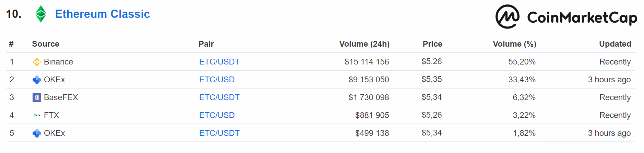Click the Pair column header

(x=206, y=44)
